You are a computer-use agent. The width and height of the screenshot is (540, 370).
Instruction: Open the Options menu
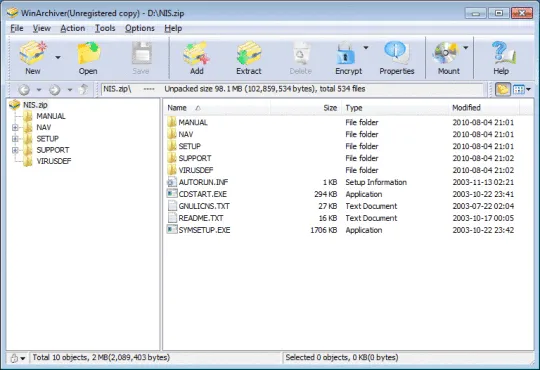(140, 28)
